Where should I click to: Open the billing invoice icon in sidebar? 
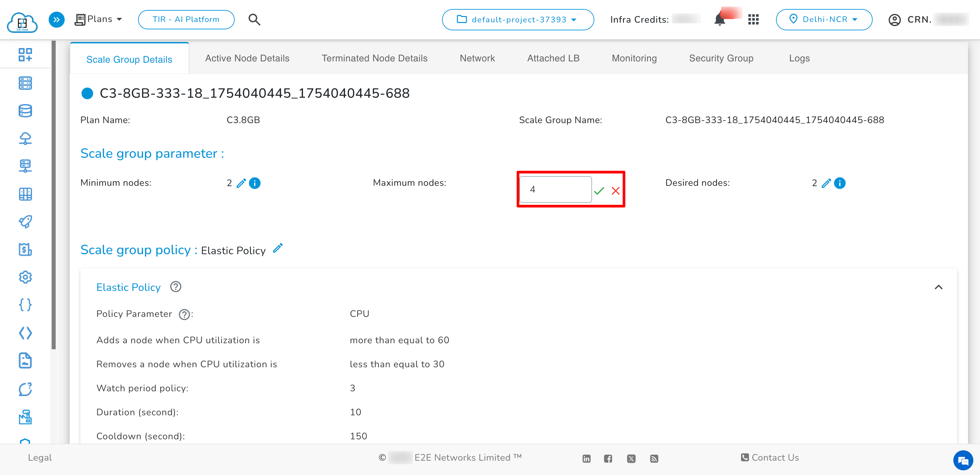click(x=25, y=250)
